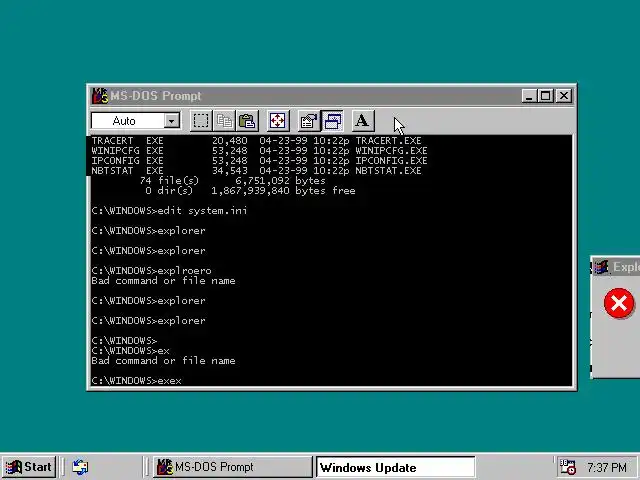Open the Start menu

click(29, 467)
